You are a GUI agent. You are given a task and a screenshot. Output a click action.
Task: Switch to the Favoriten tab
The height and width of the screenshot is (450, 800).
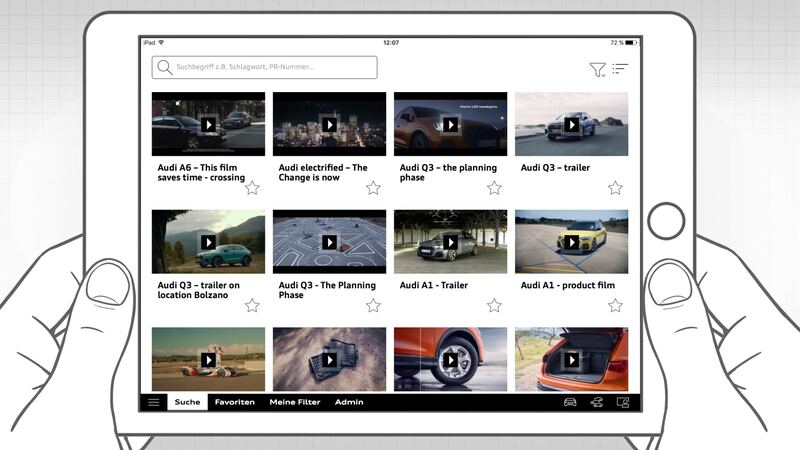click(235, 402)
